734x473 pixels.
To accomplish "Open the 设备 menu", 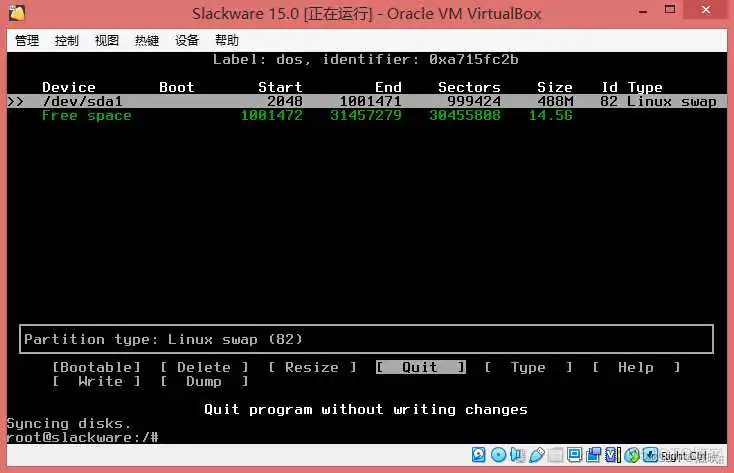I will [187, 41].
